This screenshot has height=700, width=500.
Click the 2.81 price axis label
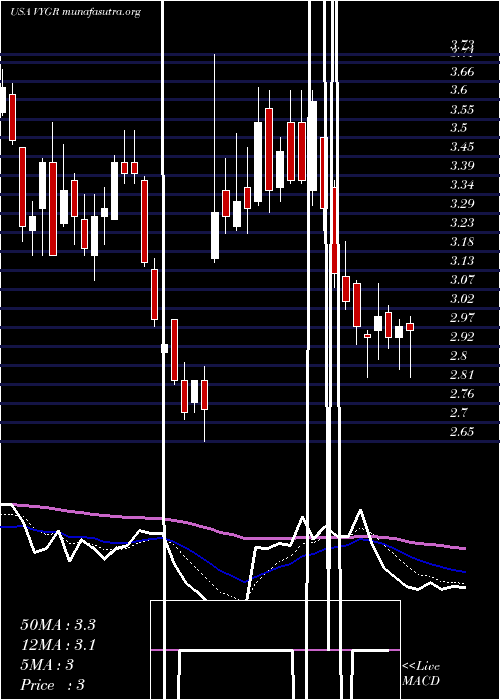[462, 375]
